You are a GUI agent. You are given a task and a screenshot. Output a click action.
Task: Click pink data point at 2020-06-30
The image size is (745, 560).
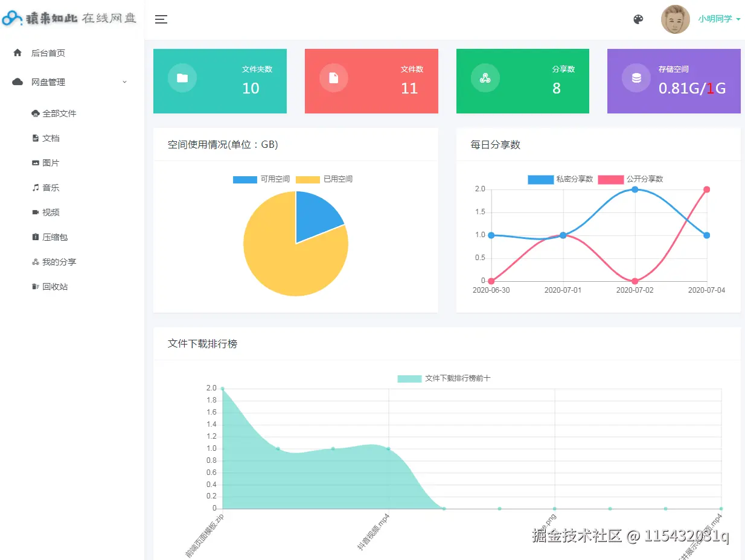click(x=491, y=281)
